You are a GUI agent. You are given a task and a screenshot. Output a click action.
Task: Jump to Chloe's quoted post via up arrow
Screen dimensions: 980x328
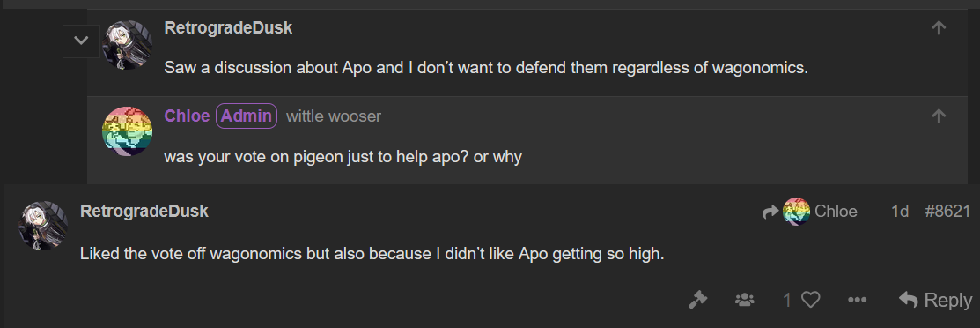(939, 116)
